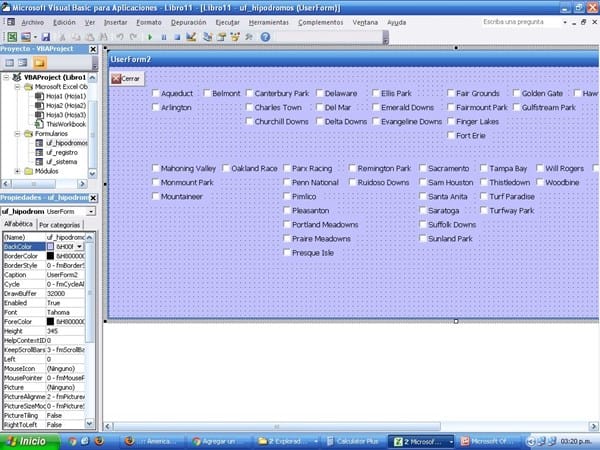Check the Churchill Downs checkbox

point(249,121)
